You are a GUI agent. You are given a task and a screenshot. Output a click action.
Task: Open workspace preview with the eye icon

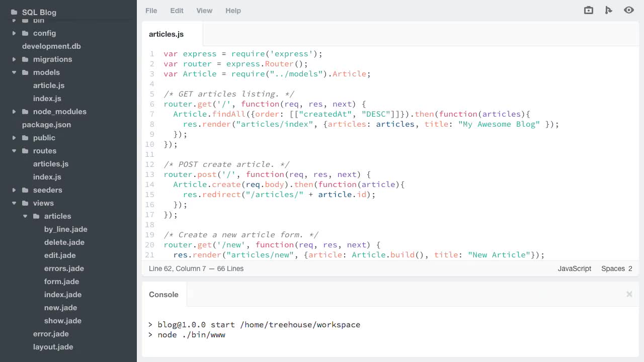point(629,10)
